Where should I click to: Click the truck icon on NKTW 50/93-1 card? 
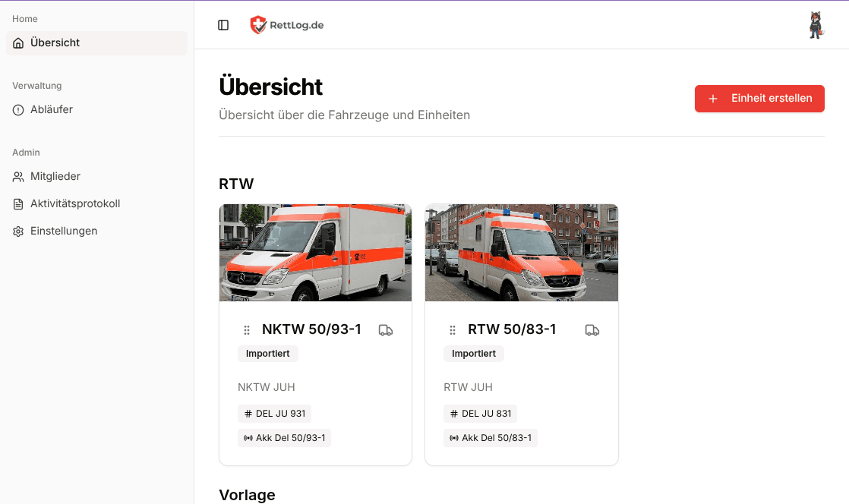[x=386, y=330]
